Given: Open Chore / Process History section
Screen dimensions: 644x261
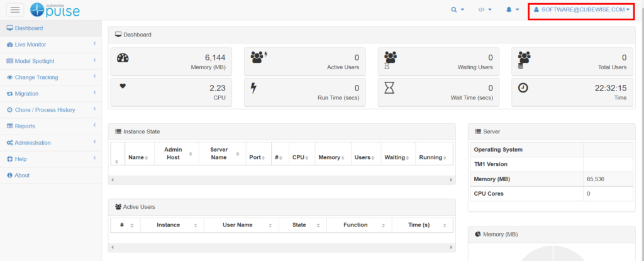Looking at the screenshot, I should 45,110.
